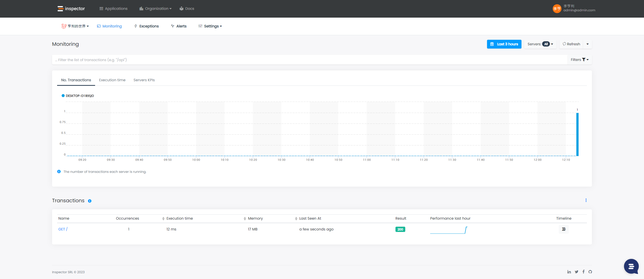Click the Transactions info icon
This screenshot has width=644, height=279.
(90, 201)
